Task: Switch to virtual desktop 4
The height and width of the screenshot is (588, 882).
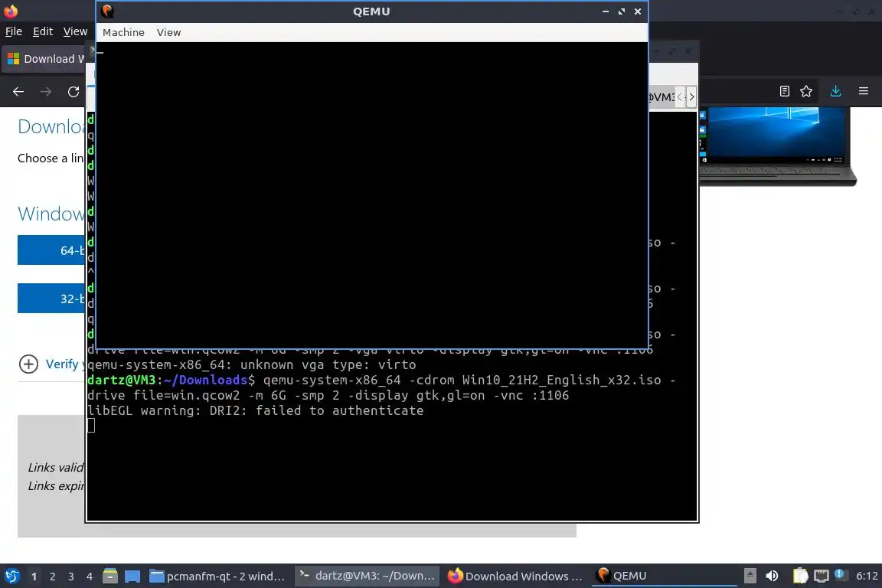Action: [x=89, y=577]
